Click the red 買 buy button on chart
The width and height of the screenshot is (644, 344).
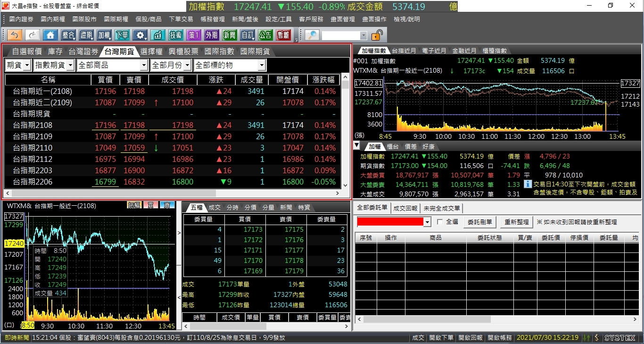[x=150, y=205]
